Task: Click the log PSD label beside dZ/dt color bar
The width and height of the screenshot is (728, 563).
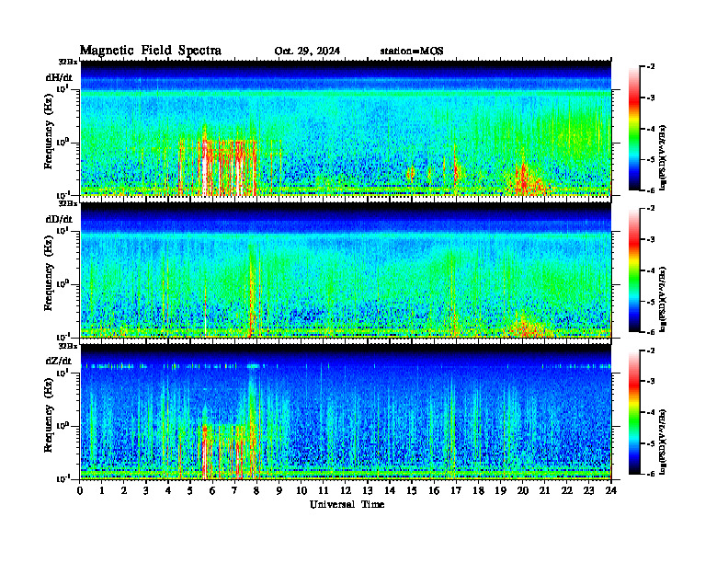Action: click(664, 442)
